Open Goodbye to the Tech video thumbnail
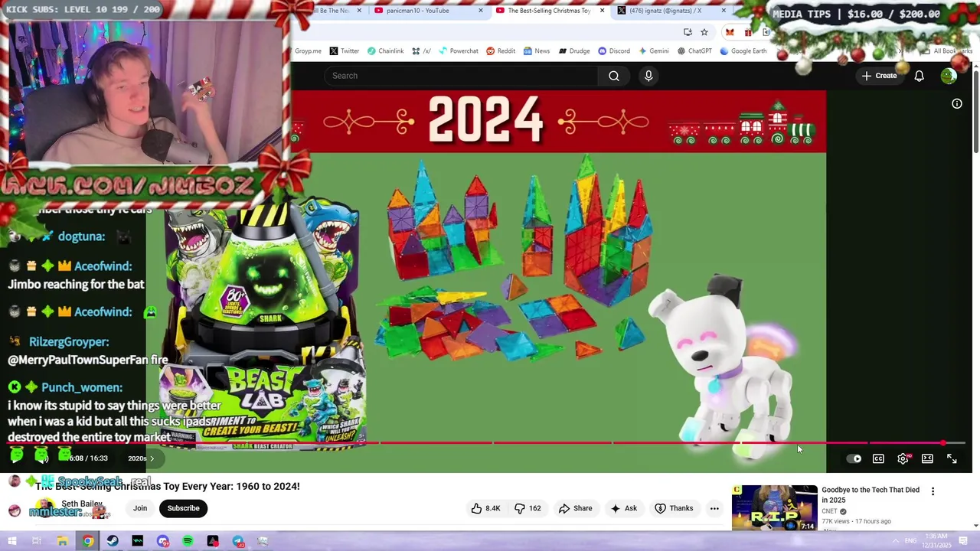This screenshot has height=551, width=980. 774,508
